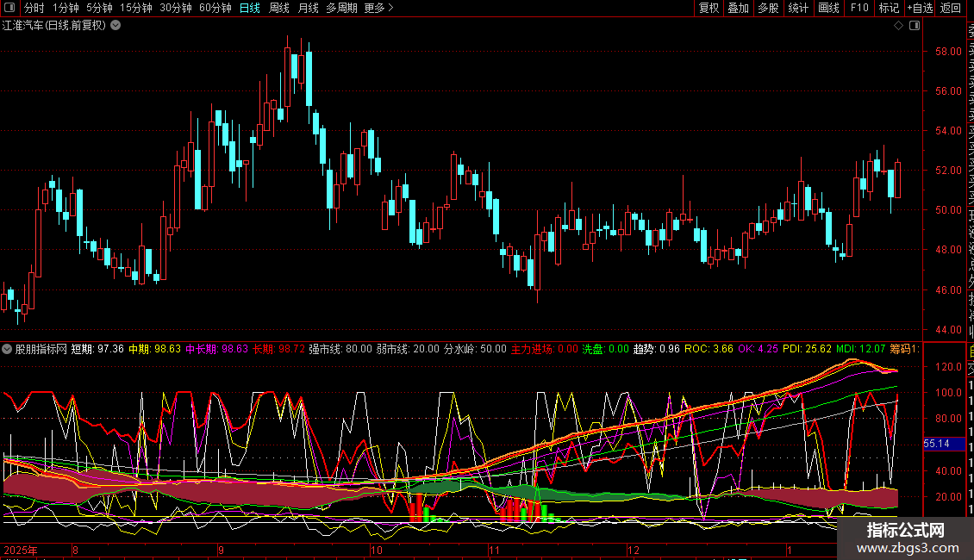Click the blue 55.14 value marker
Image resolution: width=974 pixels, height=560 pixels.
(x=936, y=444)
